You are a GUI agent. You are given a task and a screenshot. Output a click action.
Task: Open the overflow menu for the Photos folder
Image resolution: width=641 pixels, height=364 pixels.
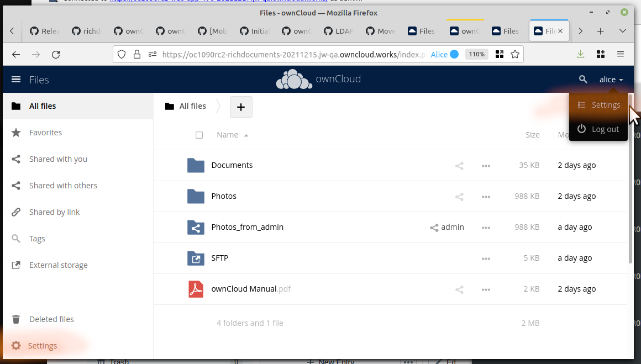pyautogui.click(x=486, y=196)
